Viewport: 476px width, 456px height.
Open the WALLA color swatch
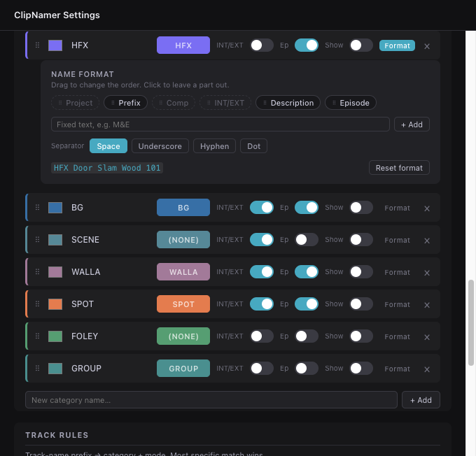coord(55,272)
